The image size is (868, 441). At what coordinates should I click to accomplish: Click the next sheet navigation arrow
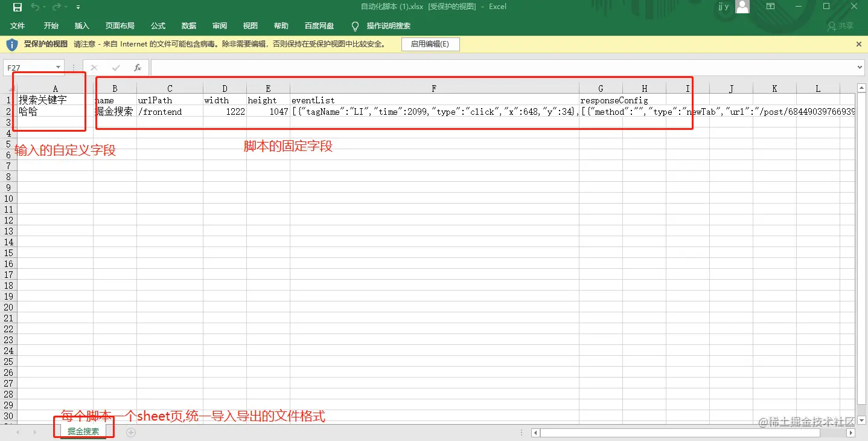click(34, 432)
